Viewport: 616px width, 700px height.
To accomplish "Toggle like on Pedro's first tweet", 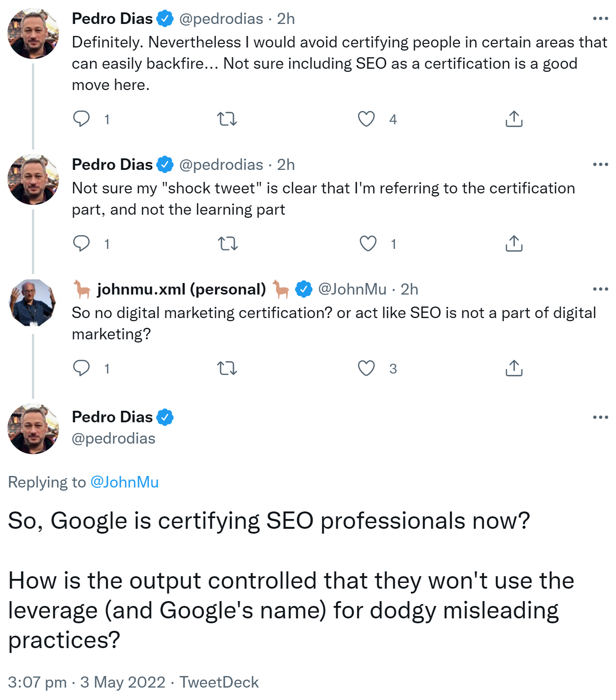I will (367, 118).
